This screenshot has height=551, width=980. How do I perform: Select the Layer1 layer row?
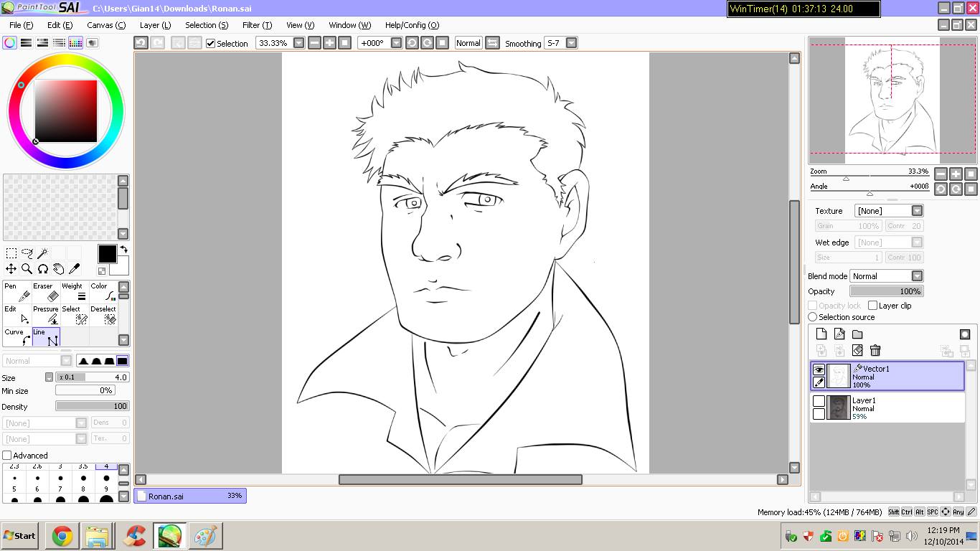pos(887,408)
